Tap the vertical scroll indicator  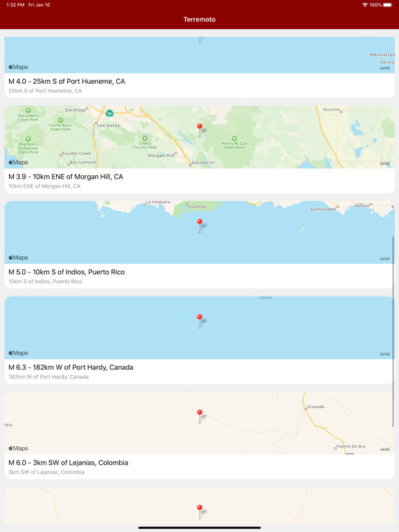[393, 332]
